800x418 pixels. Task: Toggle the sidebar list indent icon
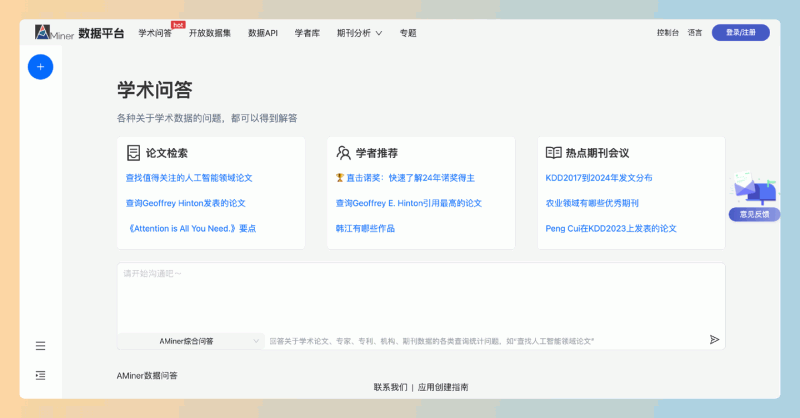(x=40, y=376)
